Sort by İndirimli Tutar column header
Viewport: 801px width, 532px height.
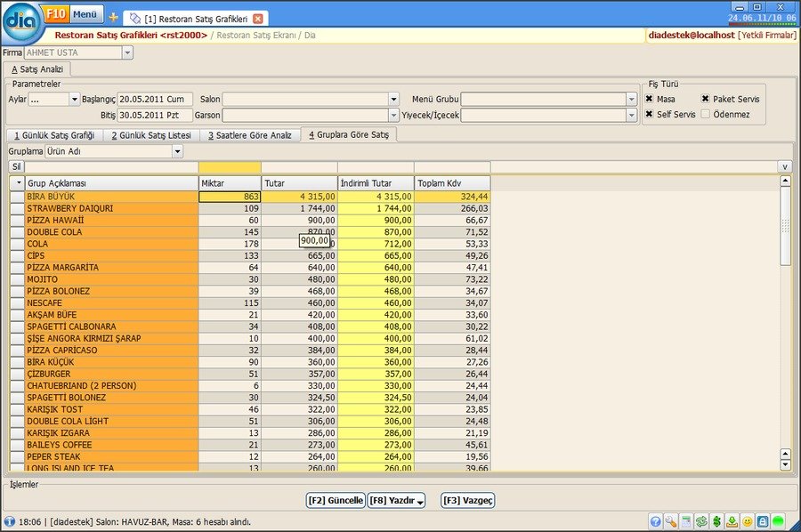[376, 183]
